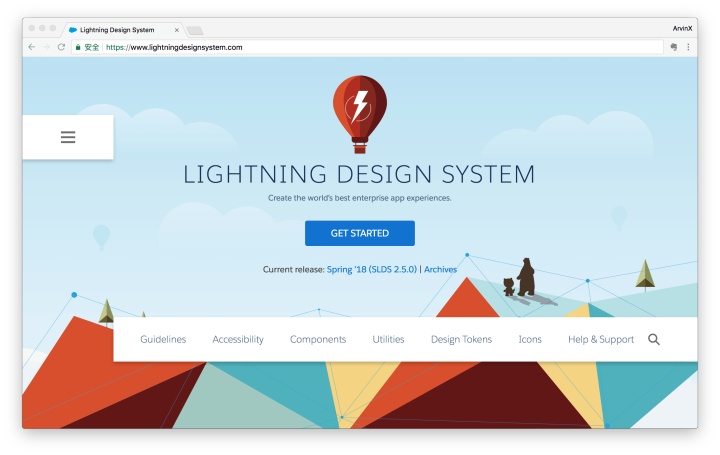Open Design Tokens menu item
This screenshot has width=720, height=455.
point(461,339)
